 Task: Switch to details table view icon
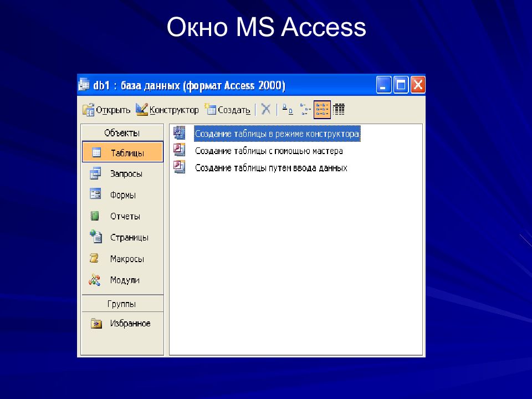[x=339, y=109]
